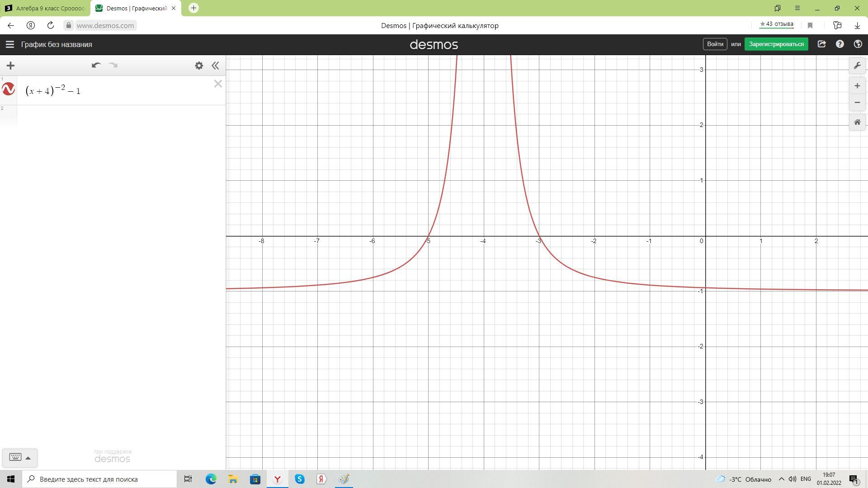Viewport: 868px width, 488px height.
Task: Click the green Зарегистрироваться button
Action: click(776, 44)
